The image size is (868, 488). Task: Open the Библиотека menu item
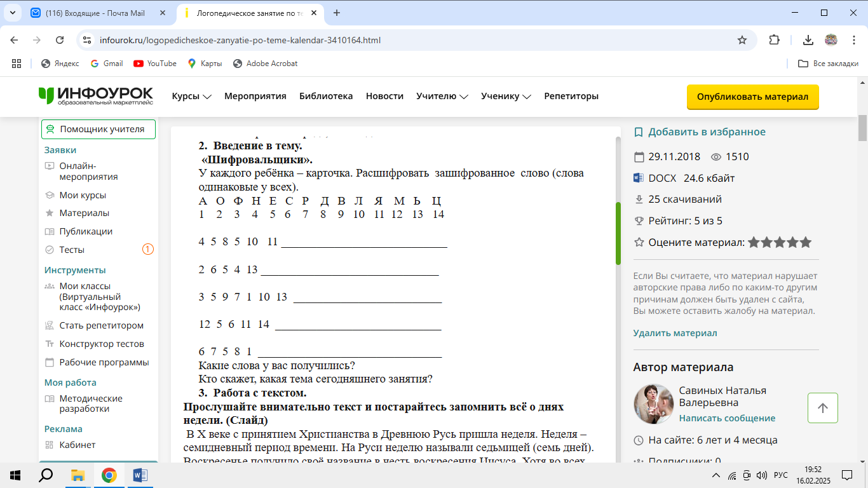[x=326, y=97]
